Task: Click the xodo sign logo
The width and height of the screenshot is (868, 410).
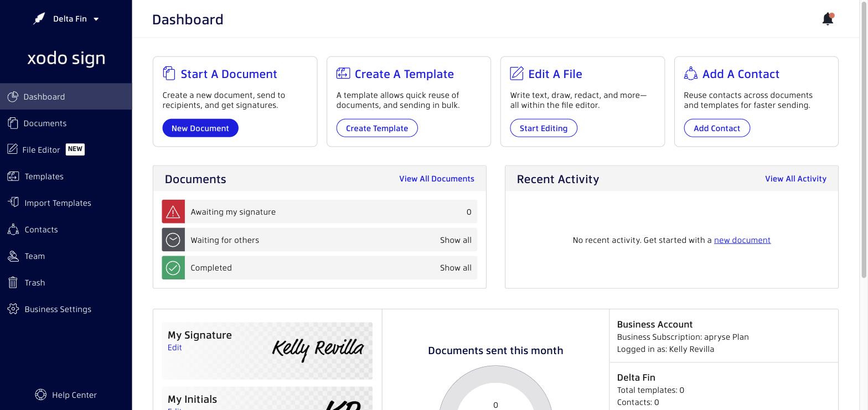Action: 66,58
